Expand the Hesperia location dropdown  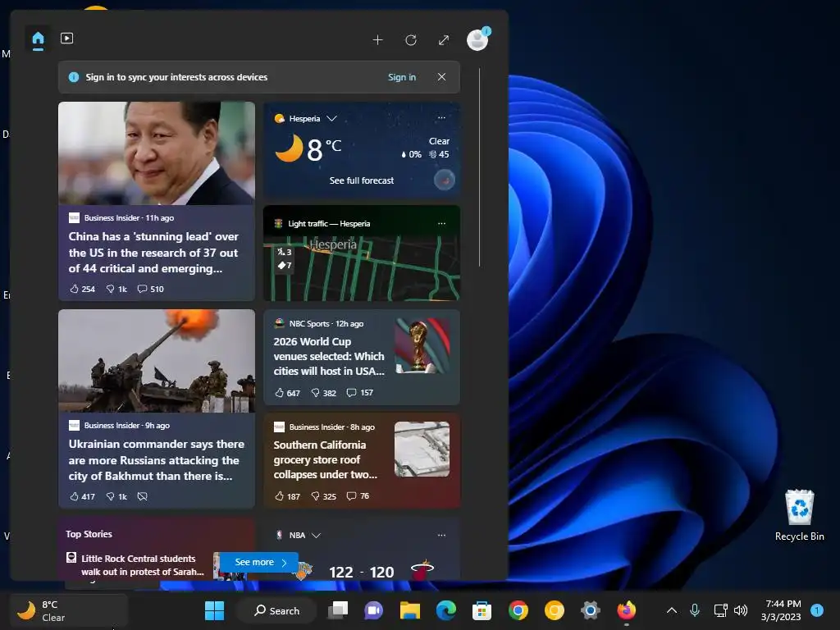point(331,118)
